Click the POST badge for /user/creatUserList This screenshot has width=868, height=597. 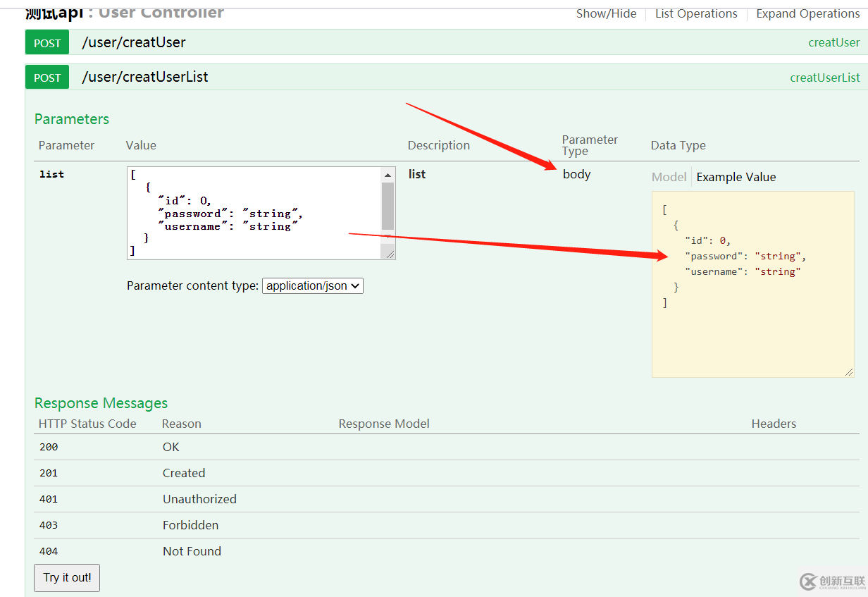point(47,78)
